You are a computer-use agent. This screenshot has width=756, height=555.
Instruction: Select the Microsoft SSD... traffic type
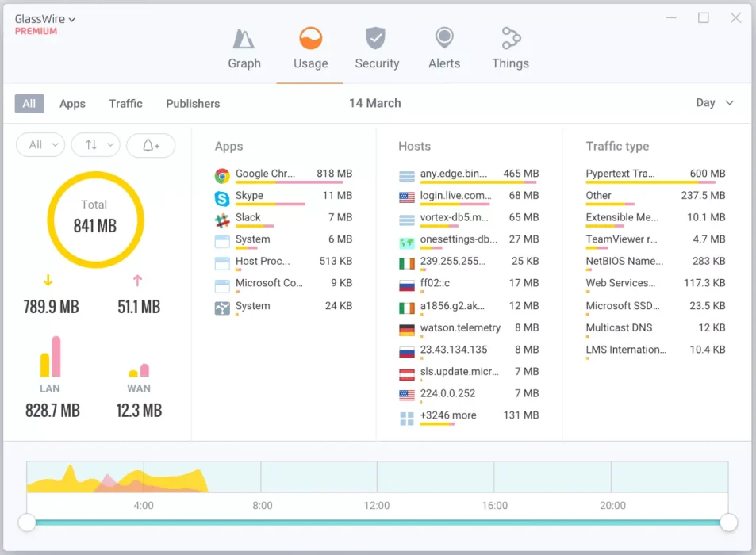pyautogui.click(x=656, y=308)
